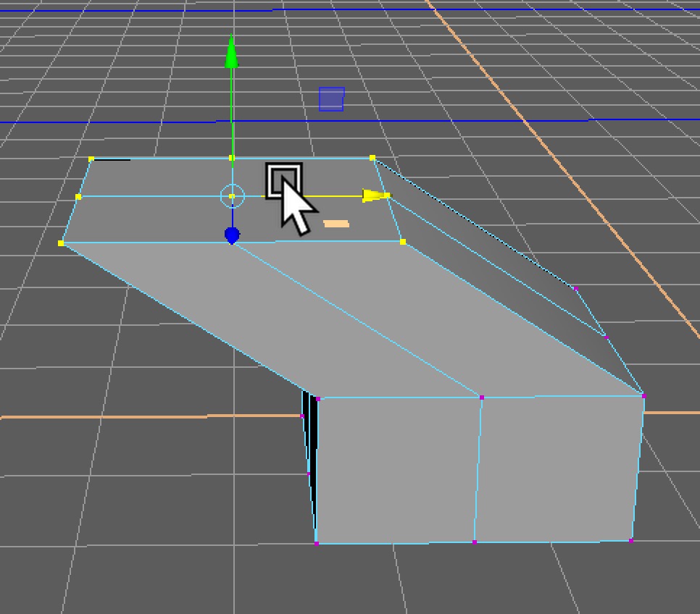Viewport: 700px width, 614px height.
Task: Select the magenta vertex at the top-right corner of the front face
Action: 643,396
